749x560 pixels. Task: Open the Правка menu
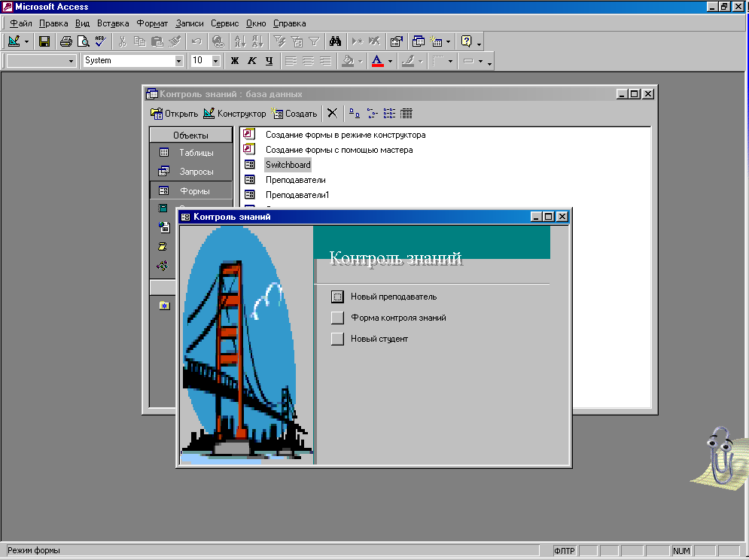click(53, 23)
